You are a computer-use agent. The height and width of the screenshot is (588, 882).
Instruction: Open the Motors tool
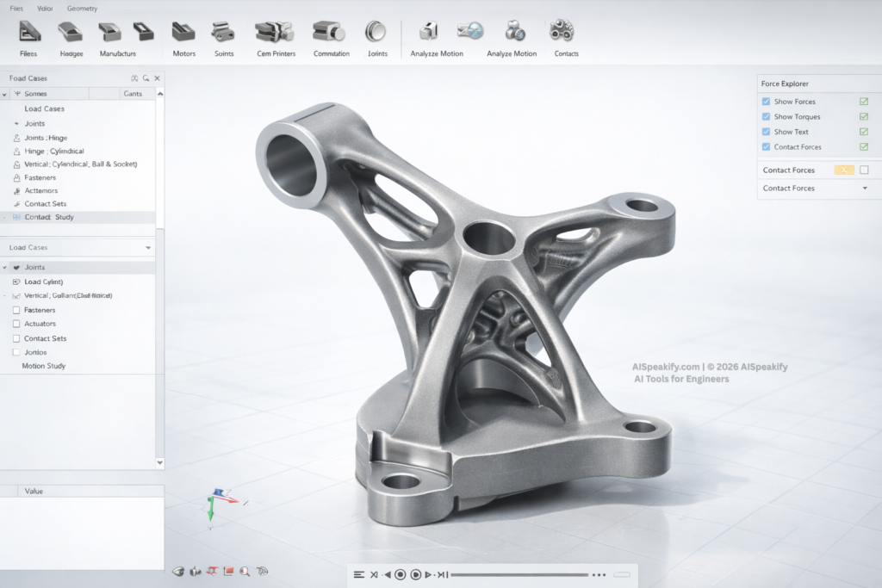(183, 34)
